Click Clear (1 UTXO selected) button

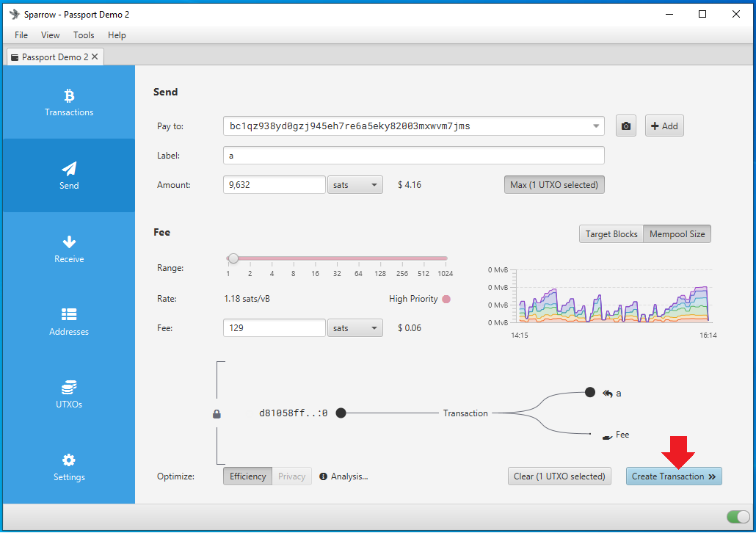pyautogui.click(x=559, y=476)
